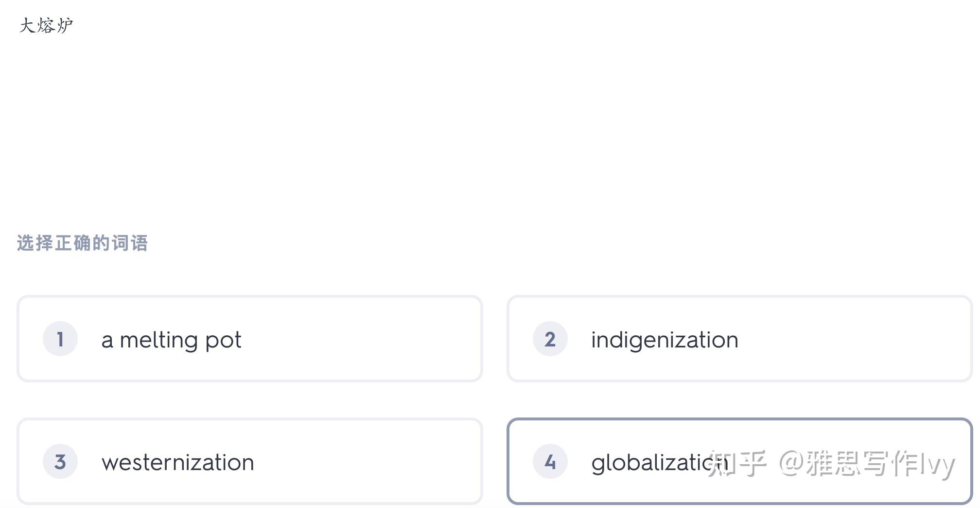Select the 'a melting pot' answer text
Image resolution: width=980 pixels, height=508 pixels.
click(x=171, y=340)
